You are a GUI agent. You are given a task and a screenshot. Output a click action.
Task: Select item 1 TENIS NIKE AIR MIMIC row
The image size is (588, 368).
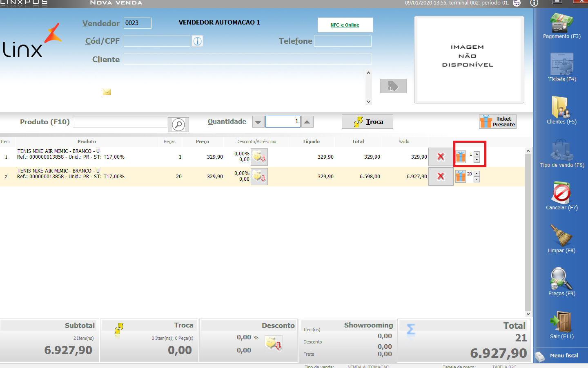click(263, 157)
